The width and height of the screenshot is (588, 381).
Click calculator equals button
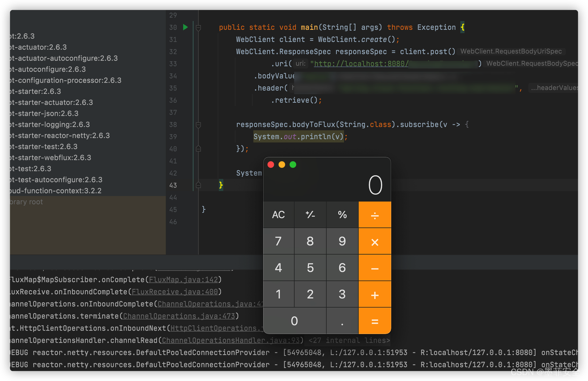pyautogui.click(x=375, y=321)
